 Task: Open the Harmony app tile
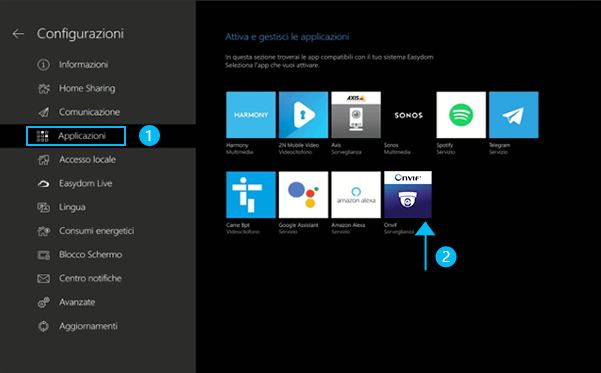pos(251,115)
